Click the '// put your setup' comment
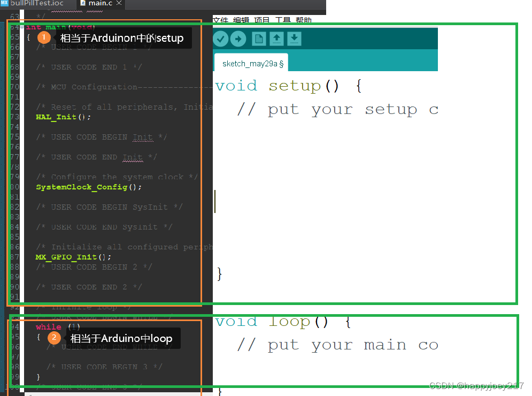 click(x=337, y=109)
